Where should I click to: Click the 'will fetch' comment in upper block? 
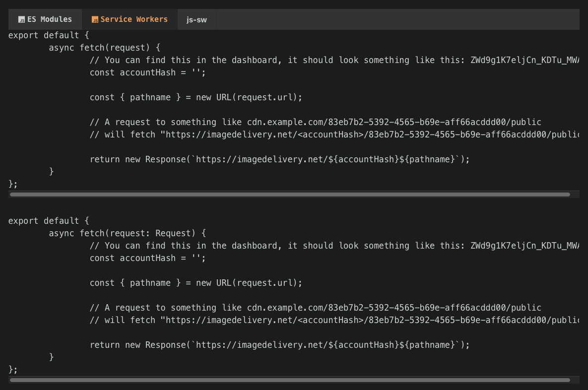tap(332, 134)
